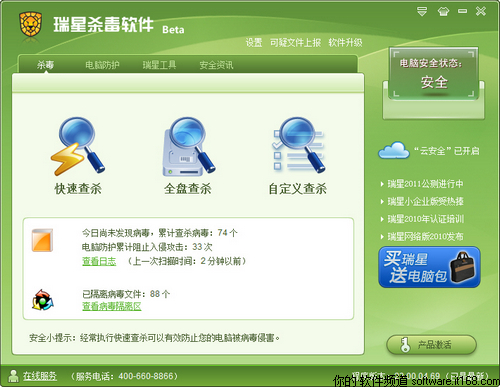The width and height of the screenshot is (500, 387).
Task: Open the 瑞星工具 tab
Action: pos(159,65)
